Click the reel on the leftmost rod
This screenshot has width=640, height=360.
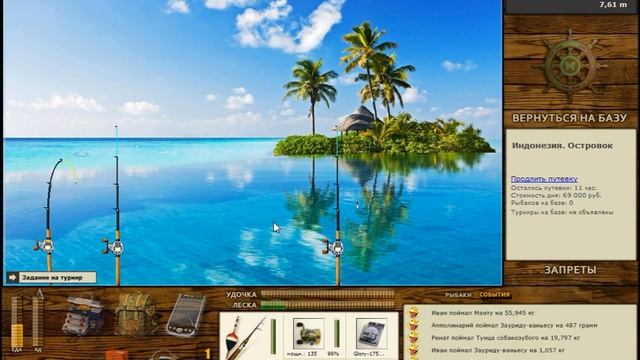(x=45, y=246)
